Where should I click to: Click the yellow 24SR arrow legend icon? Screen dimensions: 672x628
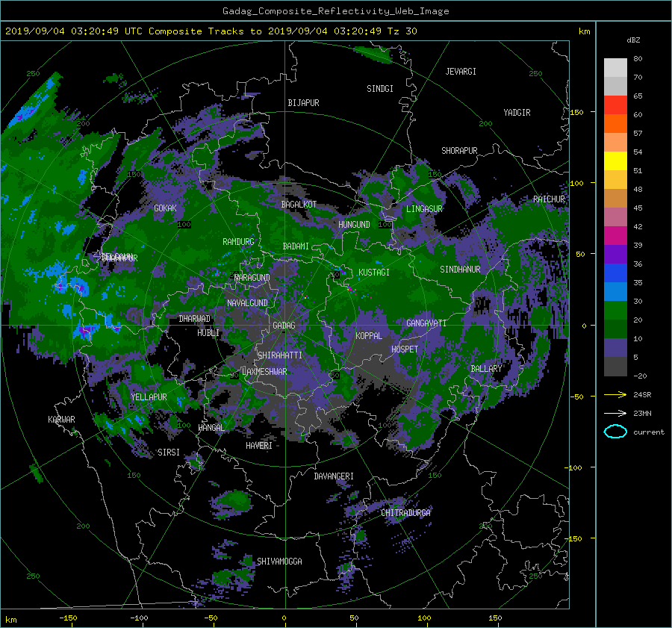point(615,394)
